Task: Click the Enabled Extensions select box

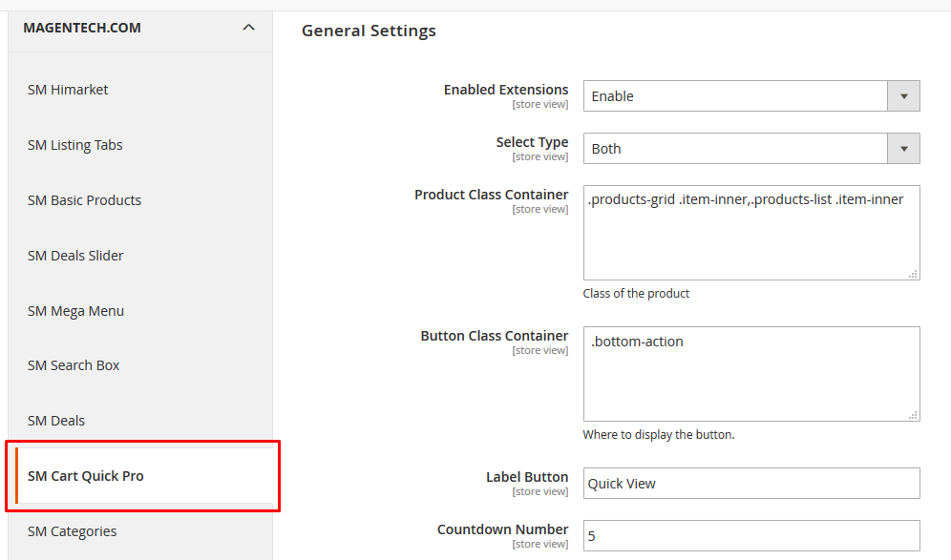Action: (x=751, y=96)
